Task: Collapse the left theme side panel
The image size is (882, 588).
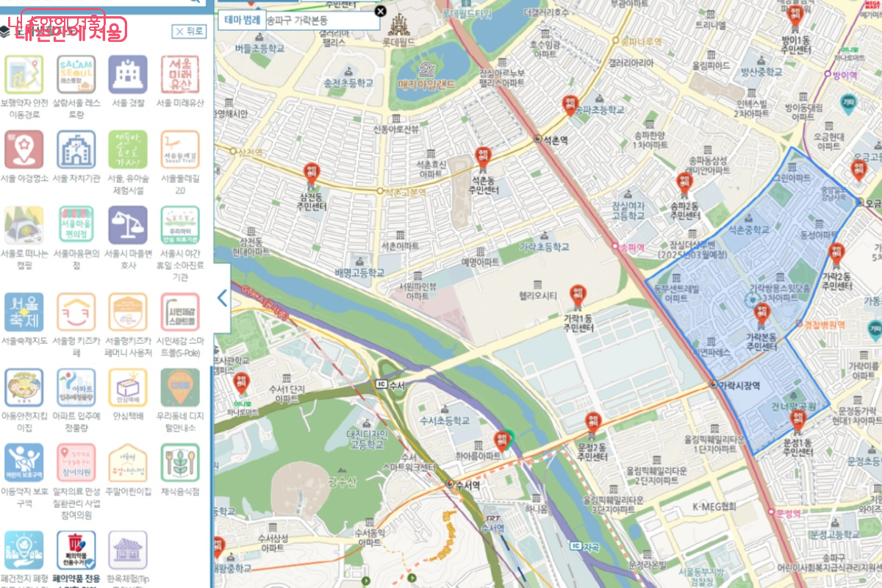Action: click(x=222, y=298)
